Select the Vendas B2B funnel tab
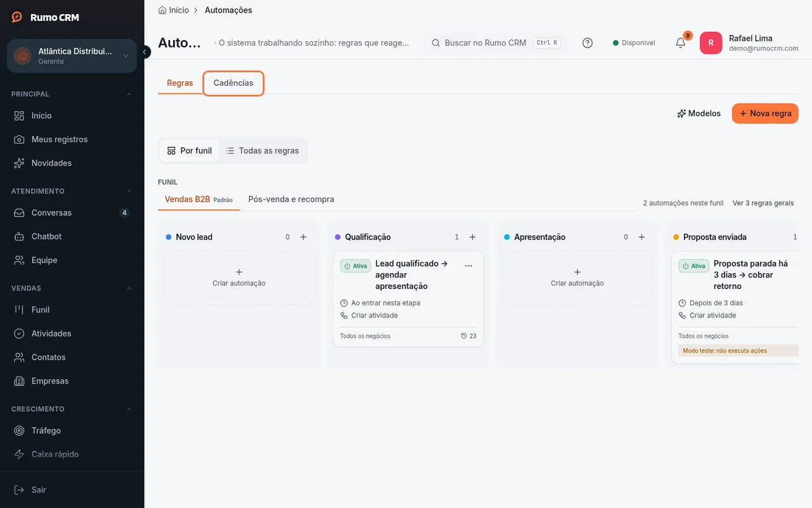This screenshot has height=508, width=812. pos(199,199)
